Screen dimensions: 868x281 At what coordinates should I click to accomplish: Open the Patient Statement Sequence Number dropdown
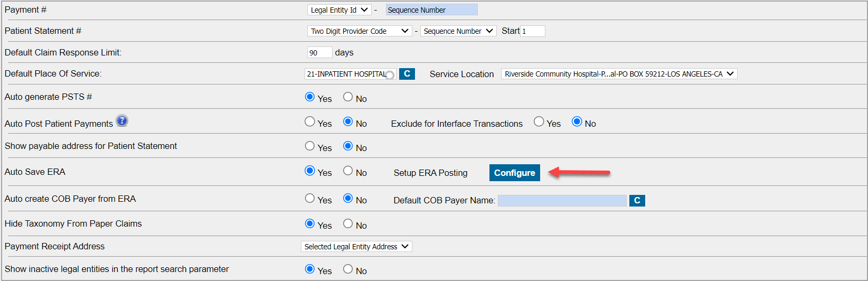coord(458,31)
